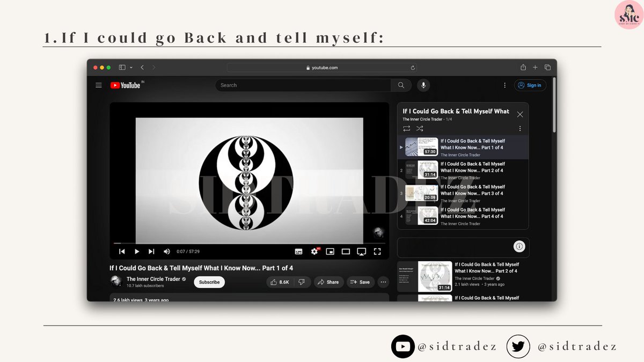The image size is (644, 362).
Task: Go to YouTube home via logo
Action: [126, 85]
